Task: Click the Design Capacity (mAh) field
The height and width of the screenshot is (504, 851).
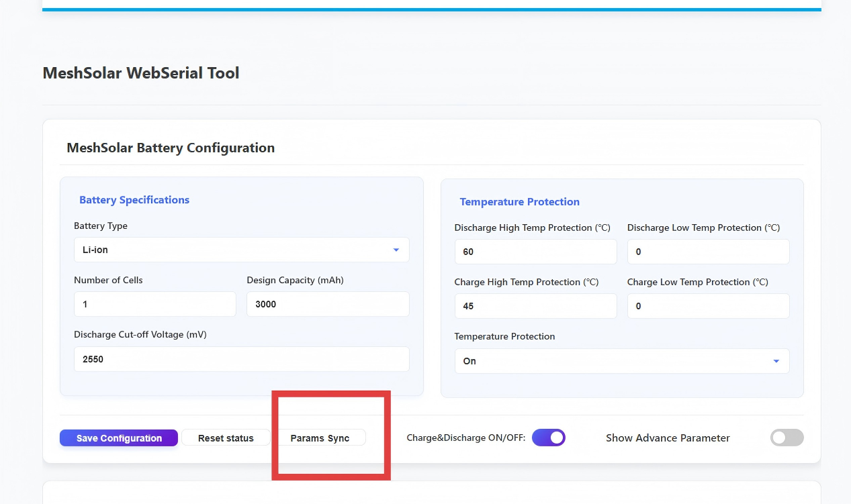Action: point(328,304)
